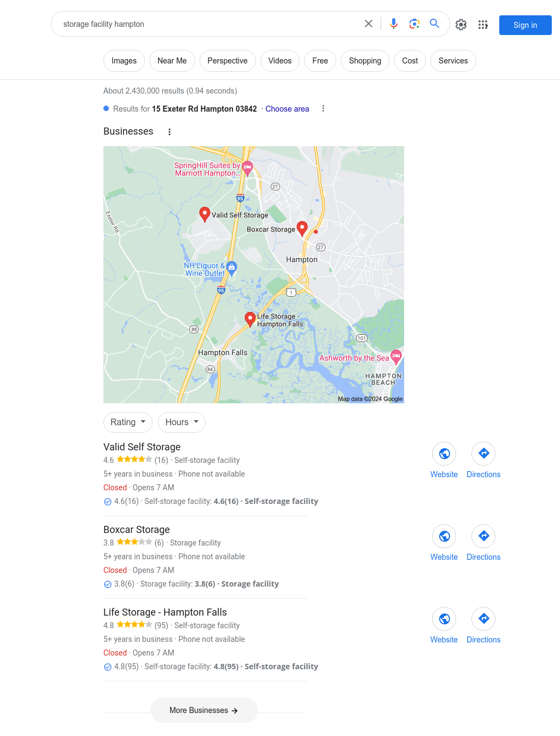The height and width of the screenshot is (736, 560).
Task: Open quick settings gear icon
Action: pyautogui.click(x=461, y=25)
